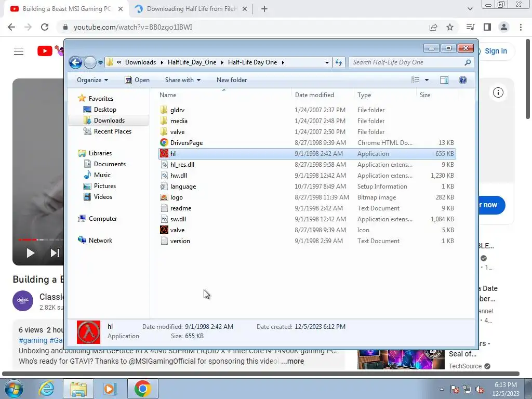Open the YouTube hamburger guide menu
Screen dimensions: 532x399
point(19,51)
